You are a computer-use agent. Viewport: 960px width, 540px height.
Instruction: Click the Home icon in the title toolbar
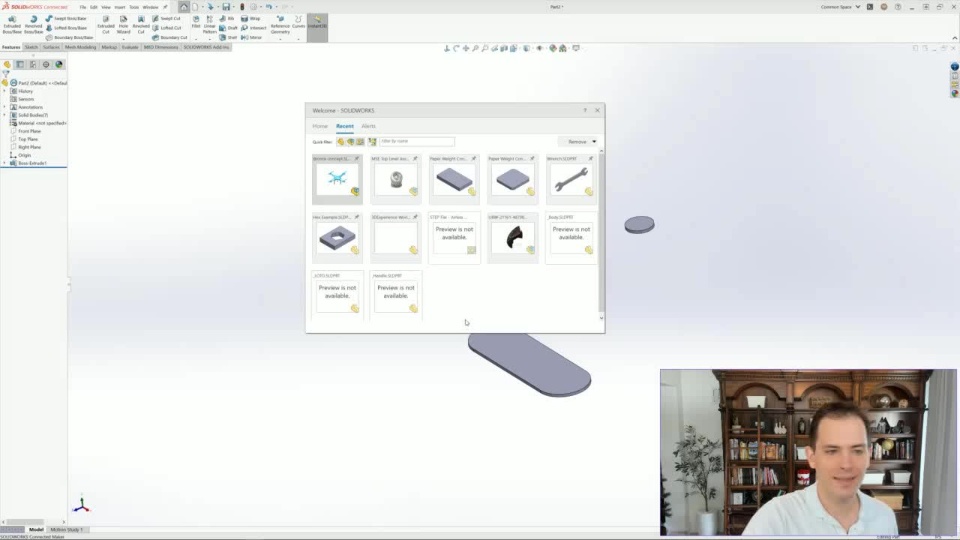(x=184, y=7)
